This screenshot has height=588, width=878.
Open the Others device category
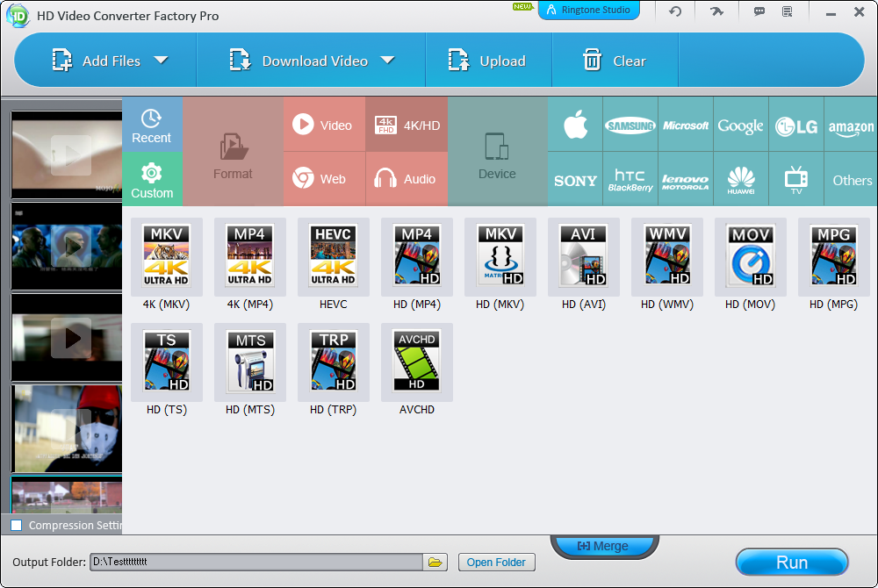pyautogui.click(x=851, y=179)
